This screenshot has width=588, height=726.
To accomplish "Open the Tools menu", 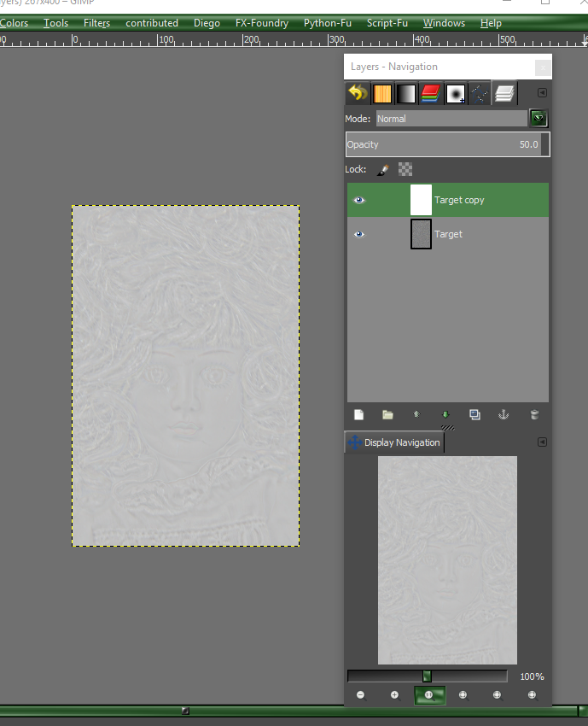I will click(55, 23).
